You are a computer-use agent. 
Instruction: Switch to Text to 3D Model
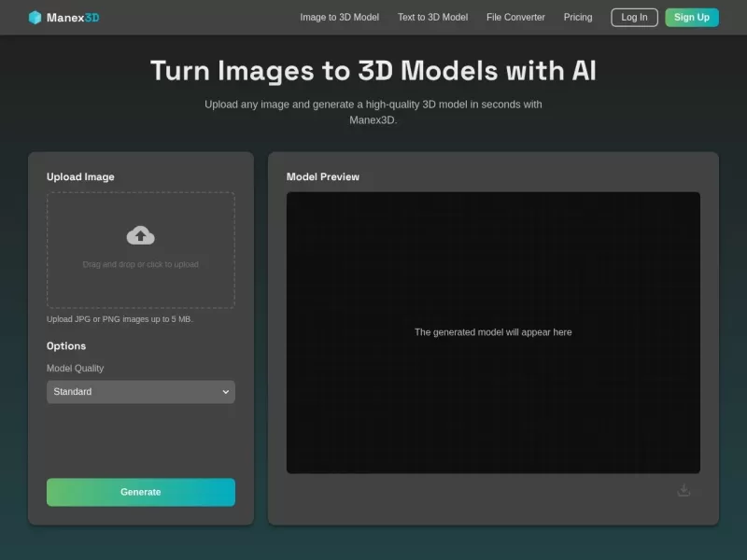tap(432, 17)
